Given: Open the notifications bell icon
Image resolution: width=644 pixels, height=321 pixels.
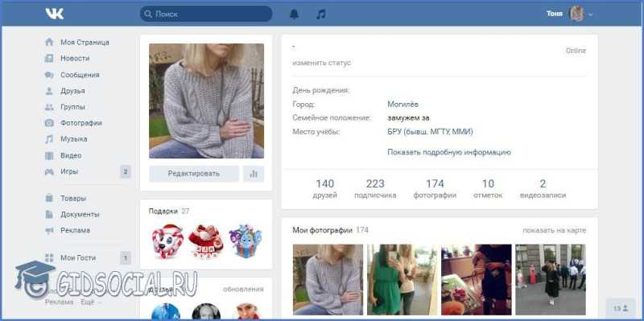Looking at the screenshot, I should click(x=294, y=14).
